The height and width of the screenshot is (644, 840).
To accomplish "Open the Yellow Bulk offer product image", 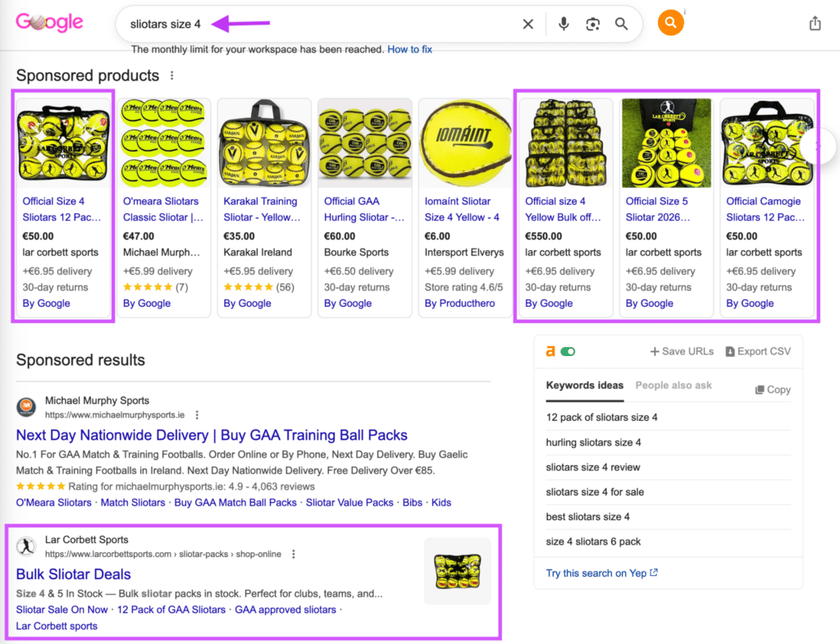I will pyautogui.click(x=566, y=143).
